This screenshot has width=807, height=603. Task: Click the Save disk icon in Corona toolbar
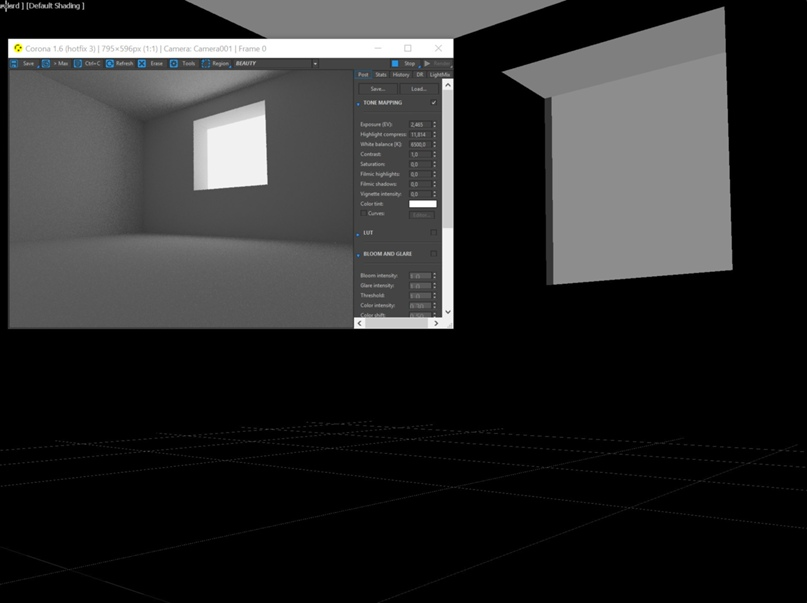pos(14,63)
